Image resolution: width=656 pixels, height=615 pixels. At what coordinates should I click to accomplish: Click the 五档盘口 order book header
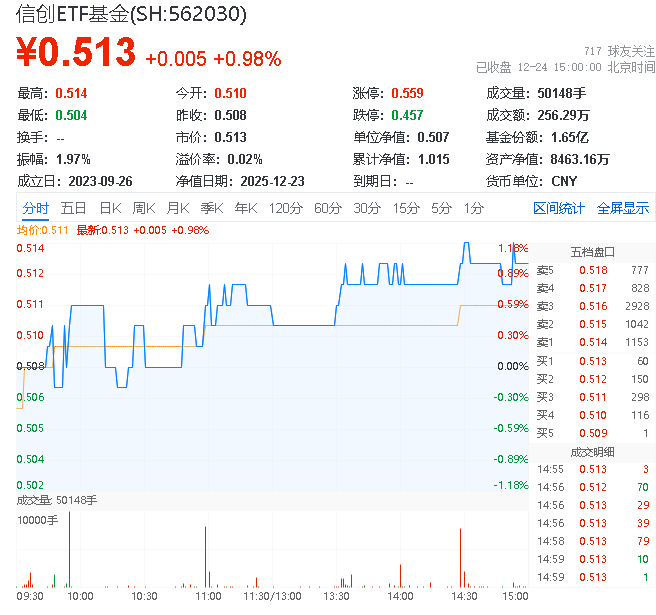[x=592, y=252]
